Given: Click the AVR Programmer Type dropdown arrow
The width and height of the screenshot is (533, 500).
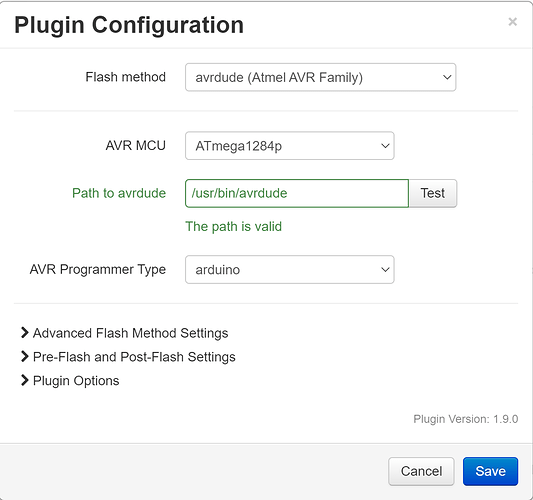Looking at the screenshot, I should tap(385, 270).
